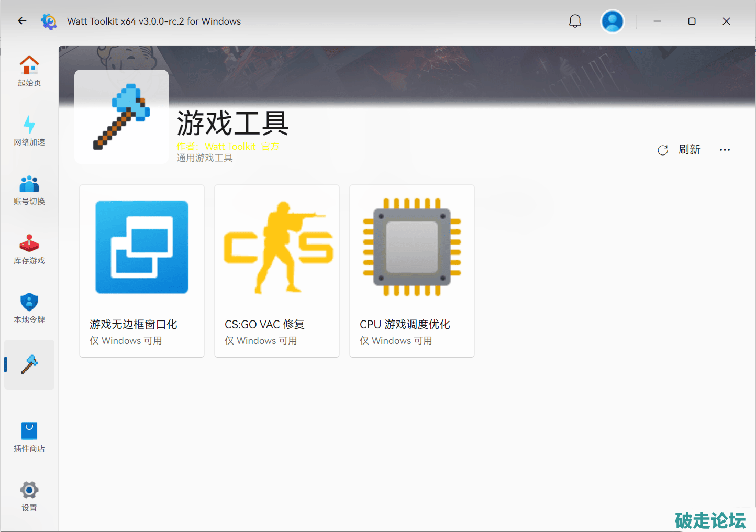Open the 游戏无边框窗口化 tool card
This screenshot has height=532, width=756.
pyautogui.click(x=142, y=271)
